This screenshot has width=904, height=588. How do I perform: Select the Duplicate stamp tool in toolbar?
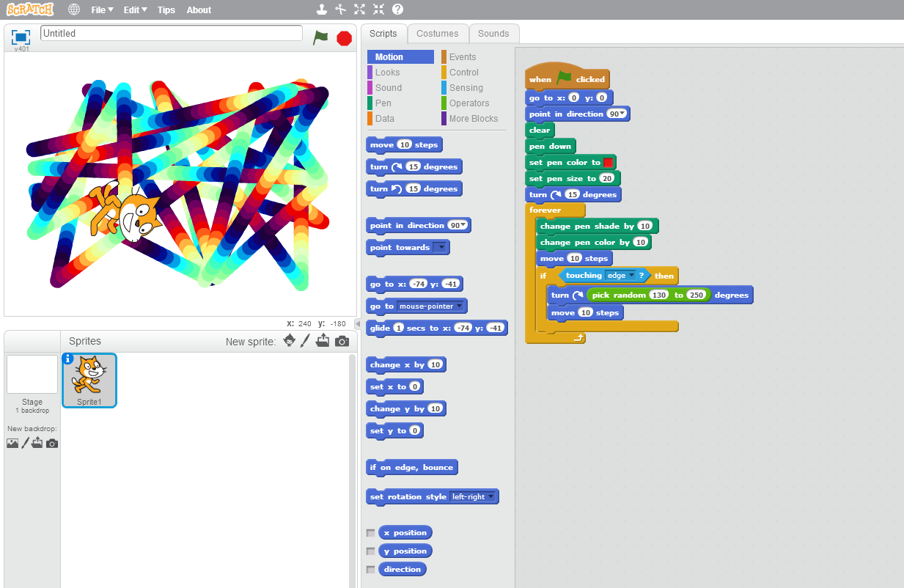click(x=322, y=10)
